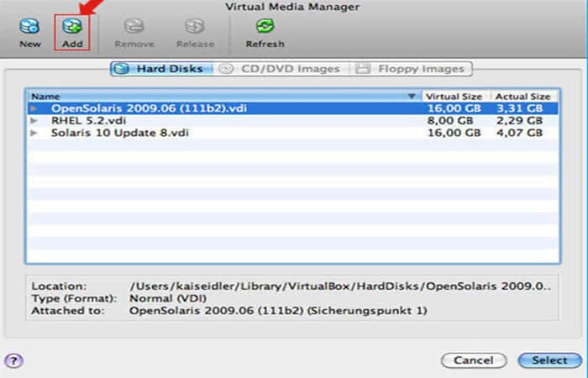Expand the RHEL 5.2.vdi entry
This screenshot has width=588, height=378.
[34, 120]
